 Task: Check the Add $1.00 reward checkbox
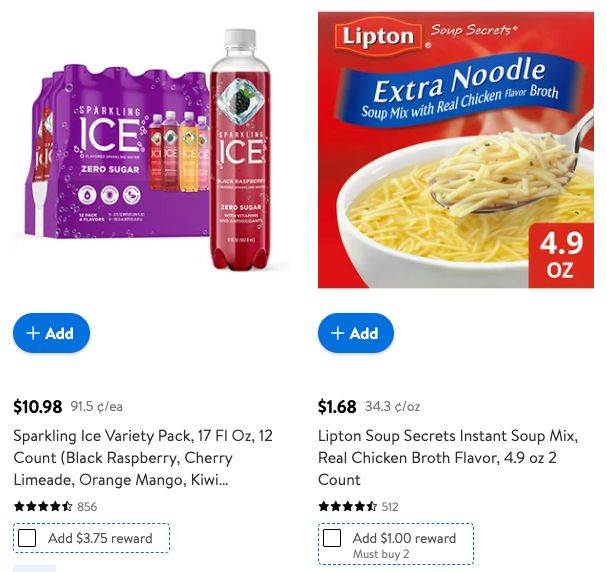[332, 538]
